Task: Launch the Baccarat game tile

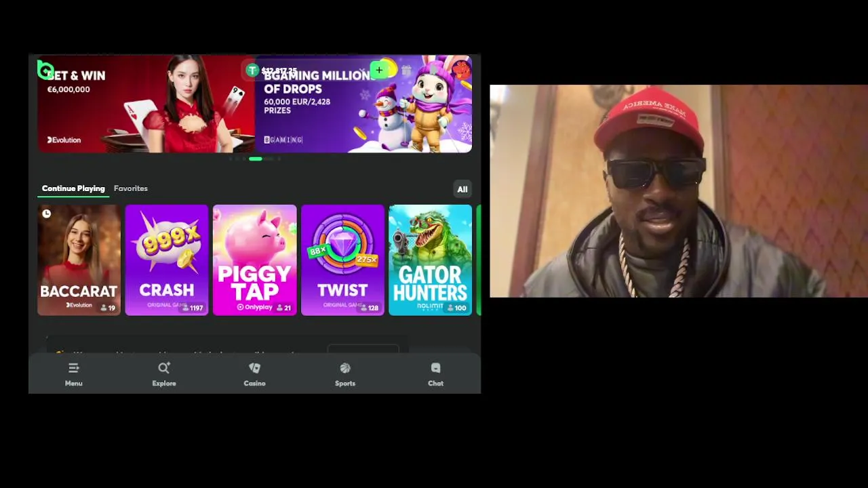Action: click(x=79, y=260)
